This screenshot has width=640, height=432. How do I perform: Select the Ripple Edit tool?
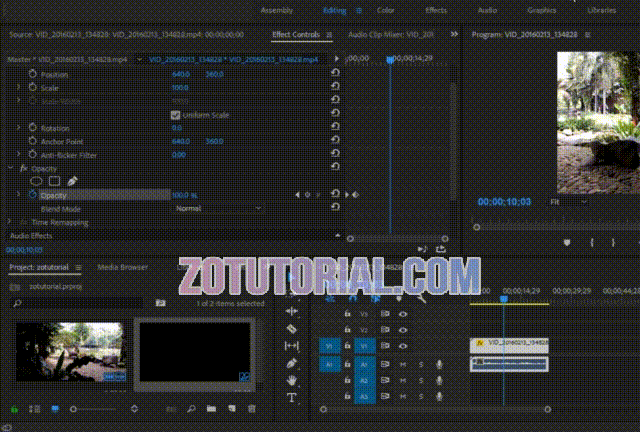tap(291, 312)
